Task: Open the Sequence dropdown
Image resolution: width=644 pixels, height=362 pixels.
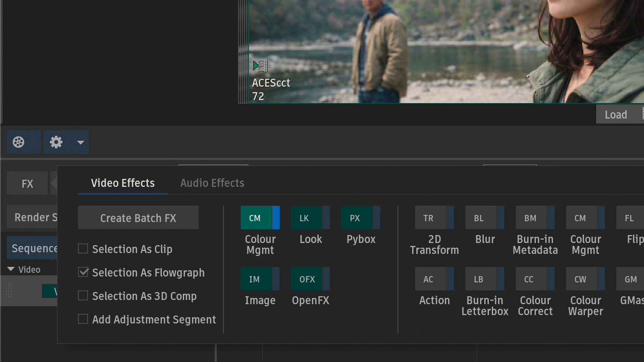Action: [33, 248]
